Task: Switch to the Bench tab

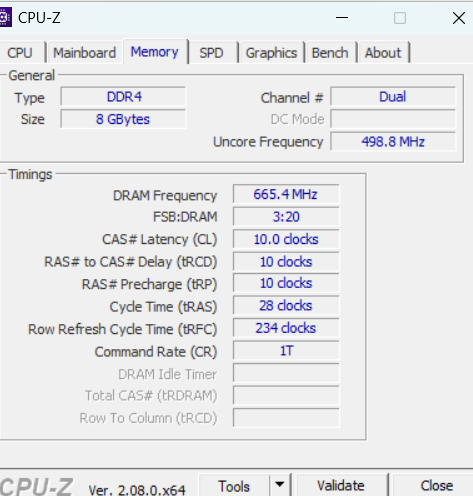Action: pos(330,53)
